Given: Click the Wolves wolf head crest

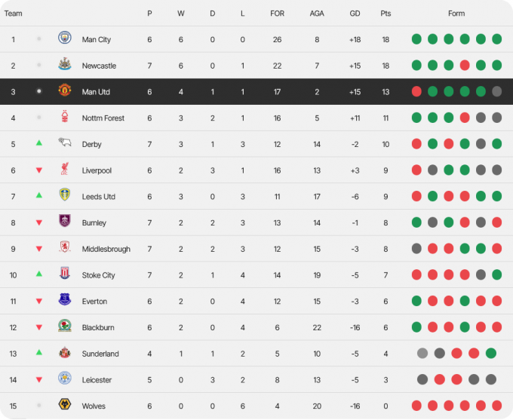Looking at the screenshot, I should (x=65, y=404).
